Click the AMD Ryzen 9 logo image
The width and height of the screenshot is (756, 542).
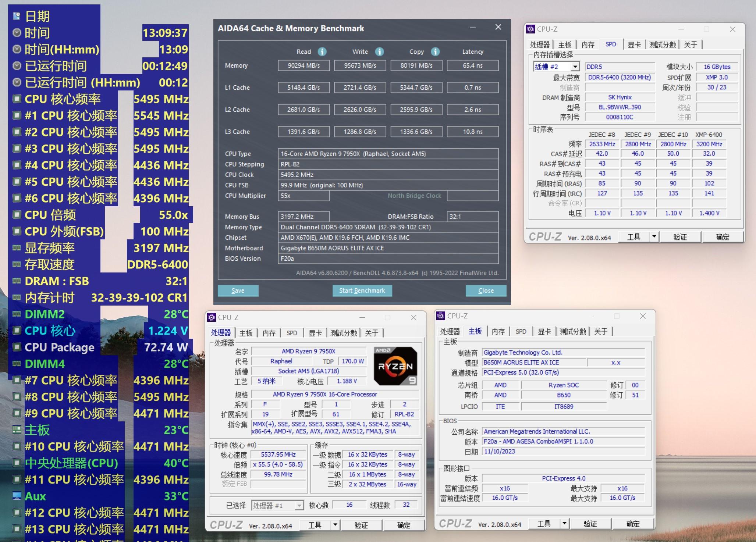[x=395, y=366]
